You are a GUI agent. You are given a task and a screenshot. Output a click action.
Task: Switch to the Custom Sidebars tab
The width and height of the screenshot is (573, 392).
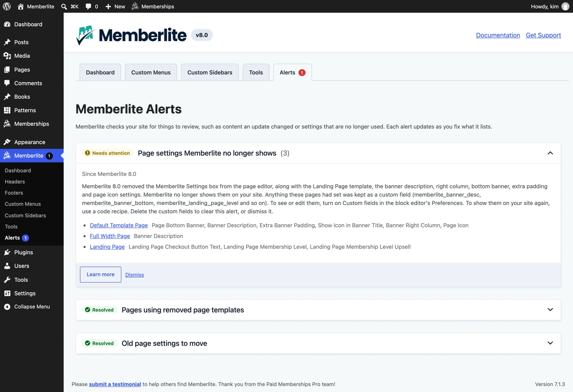[x=210, y=72]
